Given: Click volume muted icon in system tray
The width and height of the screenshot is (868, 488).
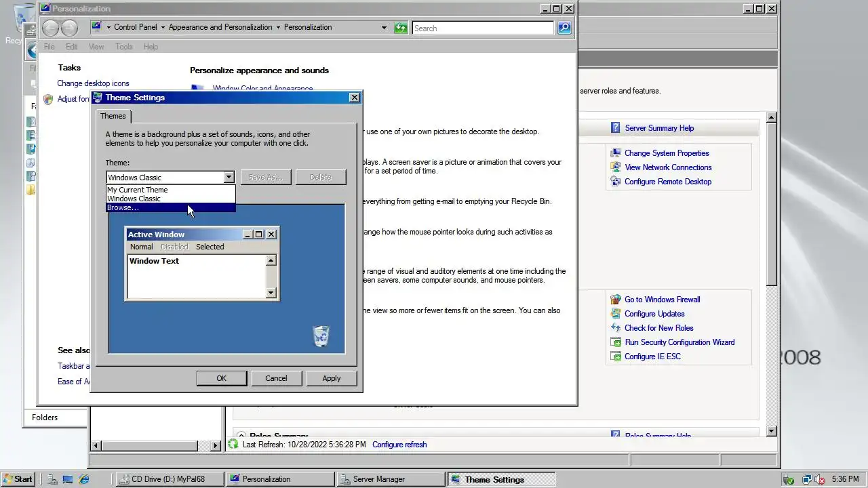Looking at the screenshot, I should (819, 479).
